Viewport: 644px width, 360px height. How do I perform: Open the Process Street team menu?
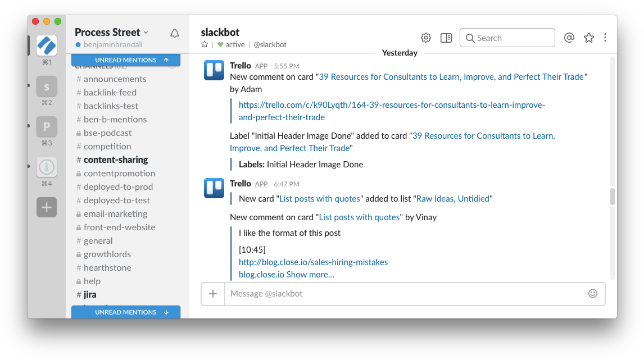pos(112,32)
